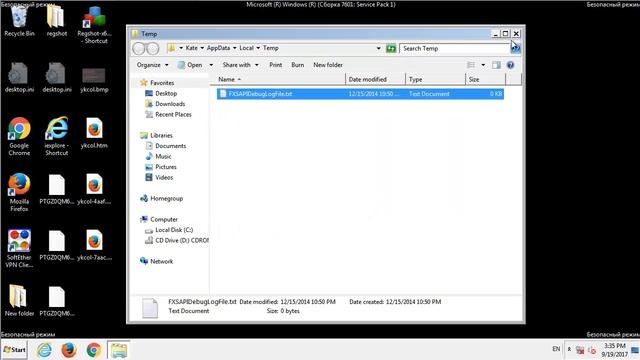Open the Music library
The image size is (640, 360).
[x=163, y=157]
